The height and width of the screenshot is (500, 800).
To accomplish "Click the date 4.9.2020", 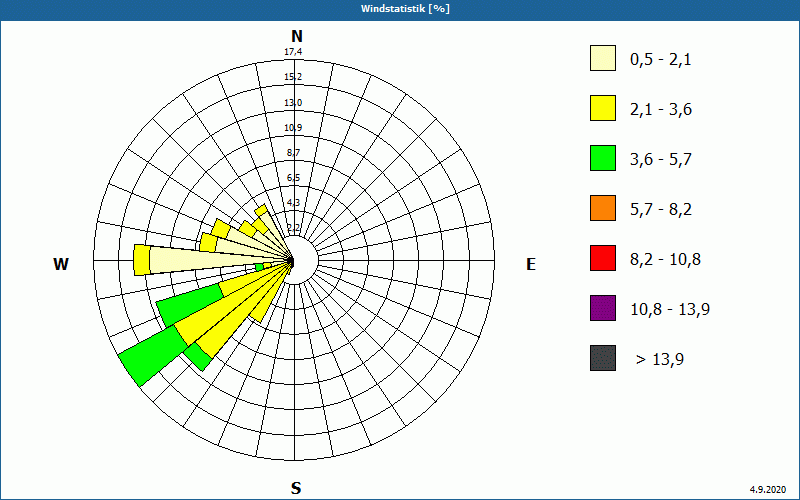I will tap(768, 489).
